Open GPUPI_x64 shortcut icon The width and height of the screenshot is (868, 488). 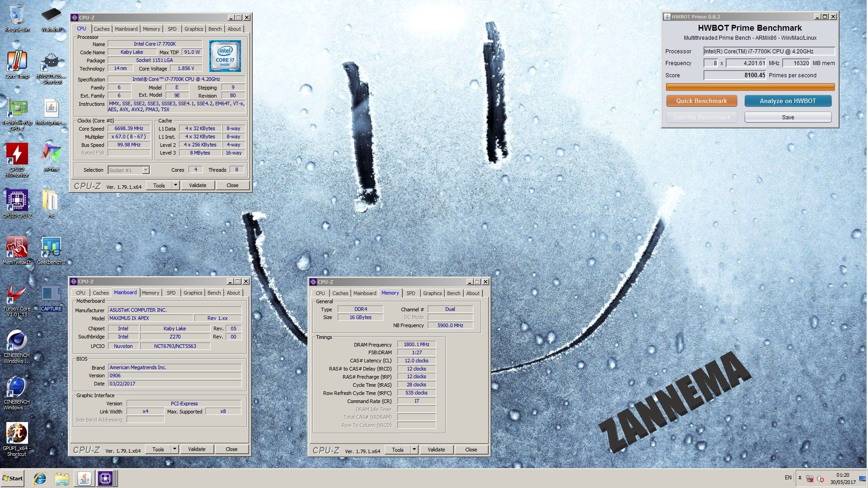[x=17, y=439]
